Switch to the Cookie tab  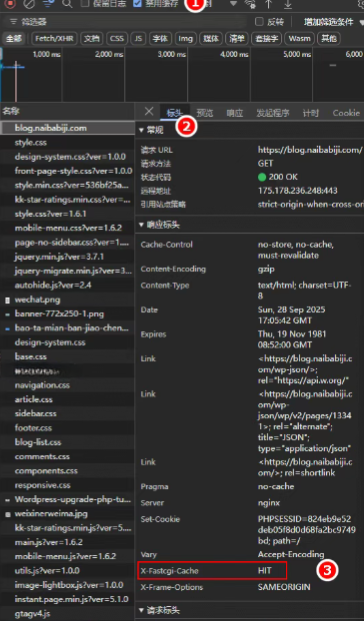click(x=346, y=113)
